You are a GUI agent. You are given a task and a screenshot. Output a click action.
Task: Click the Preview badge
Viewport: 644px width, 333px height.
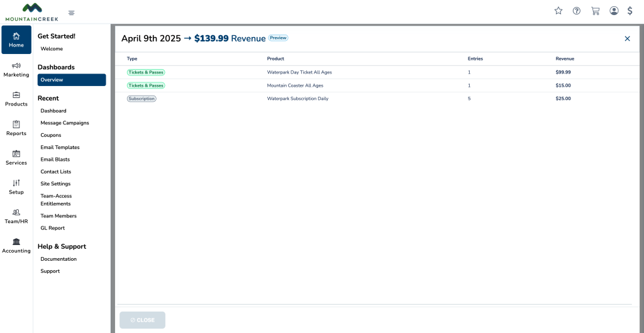click(278, 38)
